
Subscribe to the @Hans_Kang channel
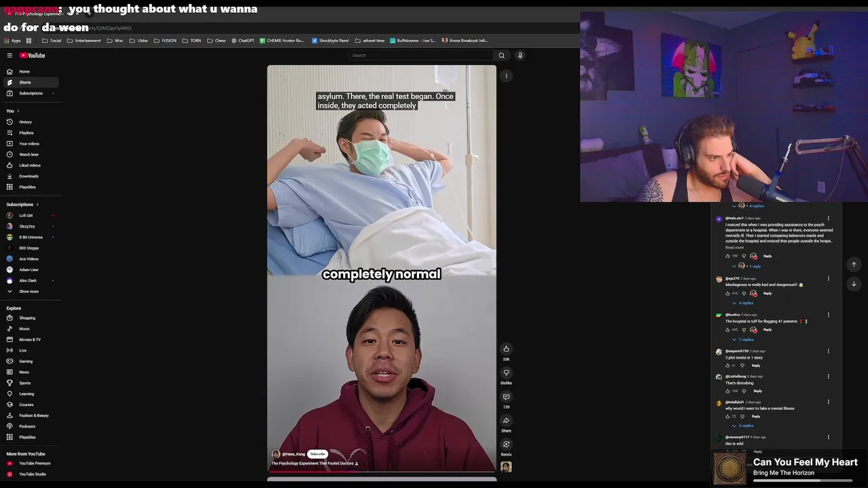[x=317, y=454]
